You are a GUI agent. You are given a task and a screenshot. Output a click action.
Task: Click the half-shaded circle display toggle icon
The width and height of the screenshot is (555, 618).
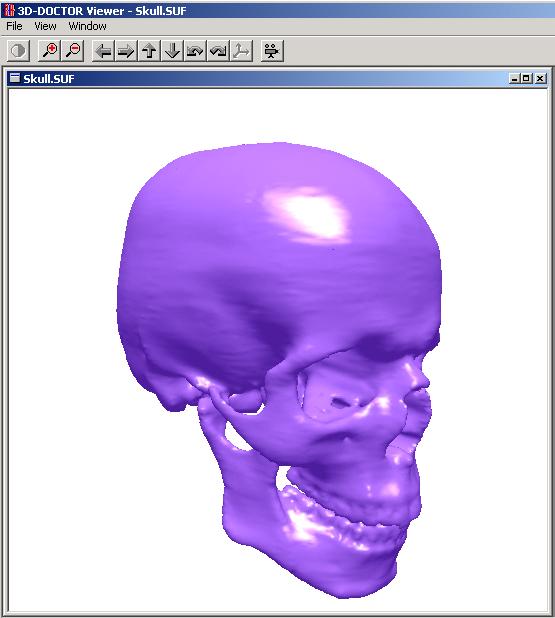pyautogui.click(x=18, y=51)
